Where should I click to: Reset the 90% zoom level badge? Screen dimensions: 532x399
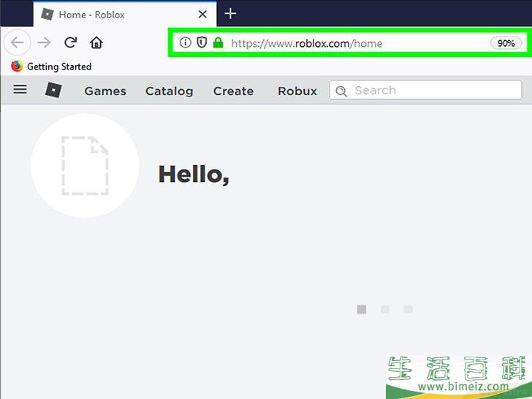pyautogui.click(x=506, y=43)
